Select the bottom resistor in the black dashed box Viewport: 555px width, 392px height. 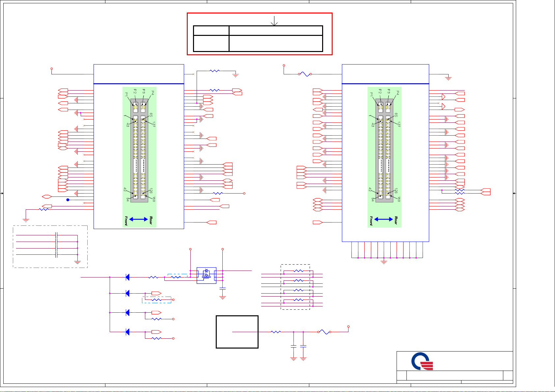[298, 300]
